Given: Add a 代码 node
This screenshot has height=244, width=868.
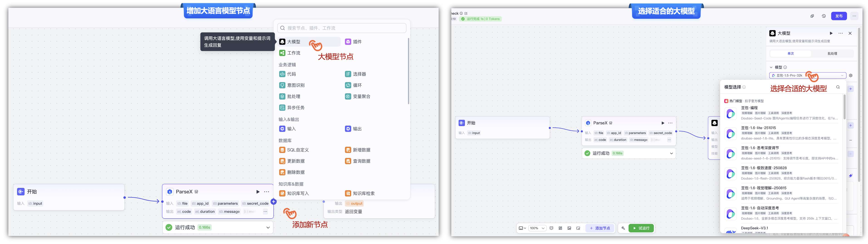Looking at the screenshot, I should tap(287, 74).
